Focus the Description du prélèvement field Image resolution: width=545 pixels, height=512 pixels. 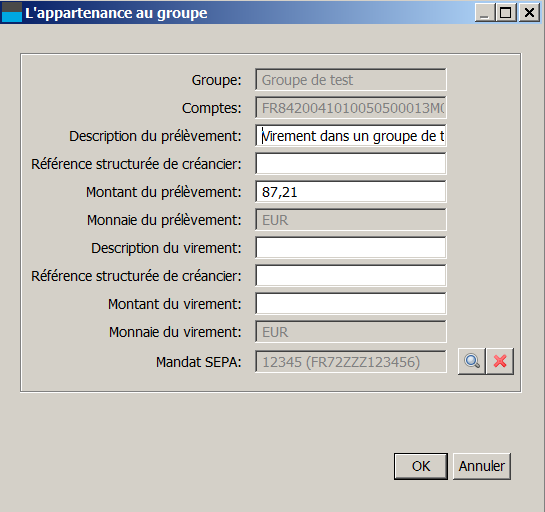click(351, 136)
